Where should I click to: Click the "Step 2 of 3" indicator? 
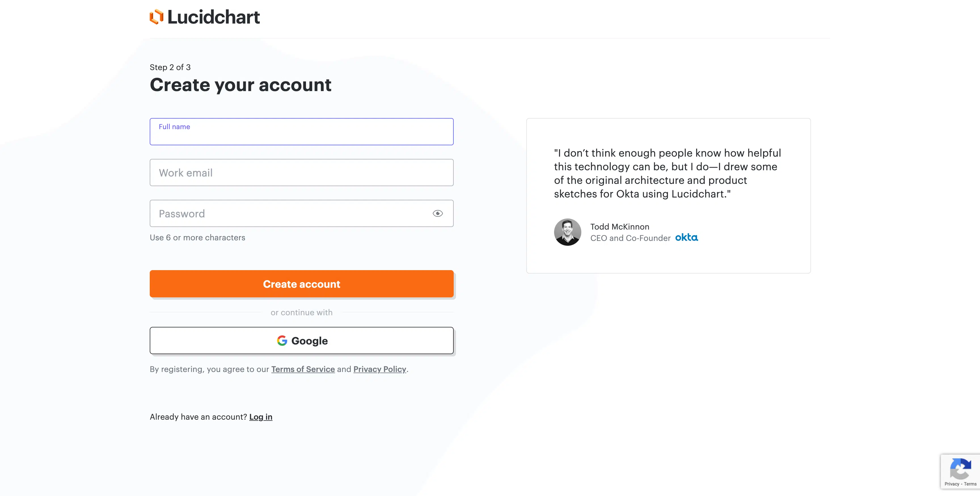170,67
